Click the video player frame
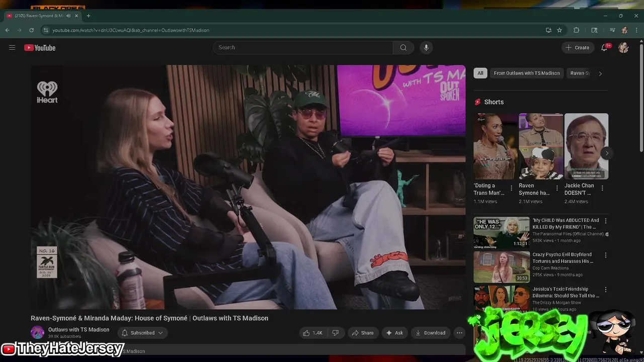Image resolution: width=644 pixels, height=362 pixels. [x=248, y=187]
